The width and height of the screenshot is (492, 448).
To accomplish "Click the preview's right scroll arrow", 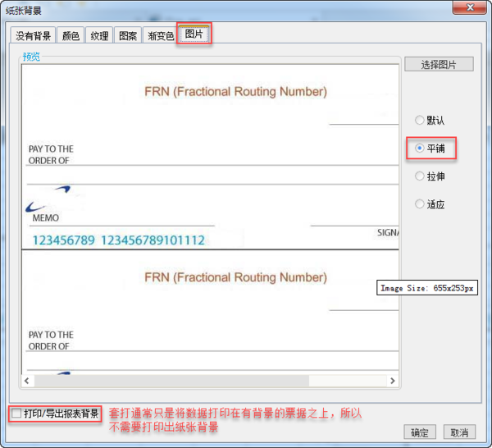I will (x=393, y=381).
